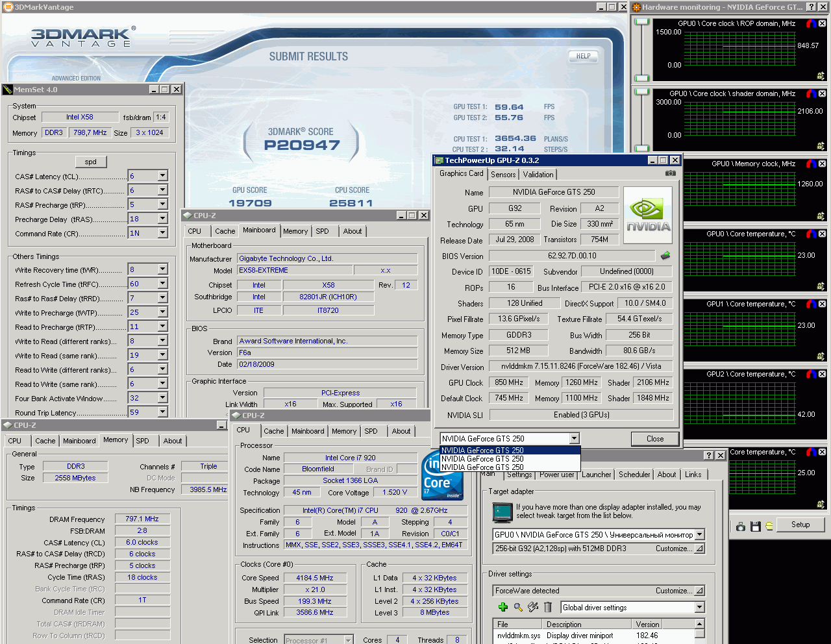831x644 pixels.
Task: Save BIOS with GPU-Z chip arrow icon
Action: 665,256
